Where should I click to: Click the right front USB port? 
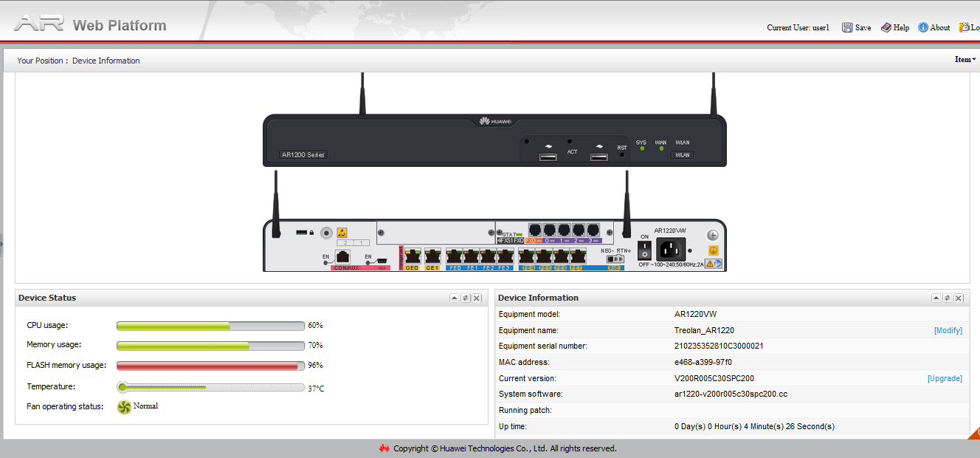pyautogui.click(x=599, y=157)
